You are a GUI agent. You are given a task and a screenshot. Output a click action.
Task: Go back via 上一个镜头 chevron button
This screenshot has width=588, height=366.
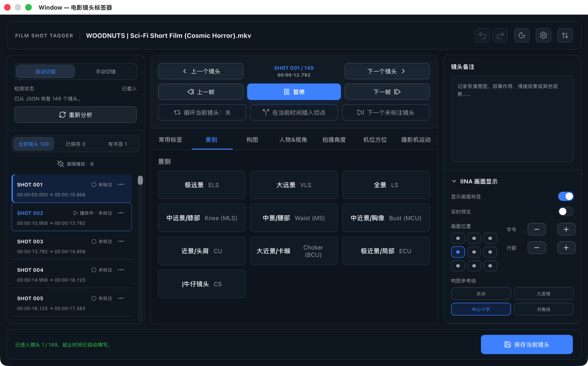tap(201, 71)
